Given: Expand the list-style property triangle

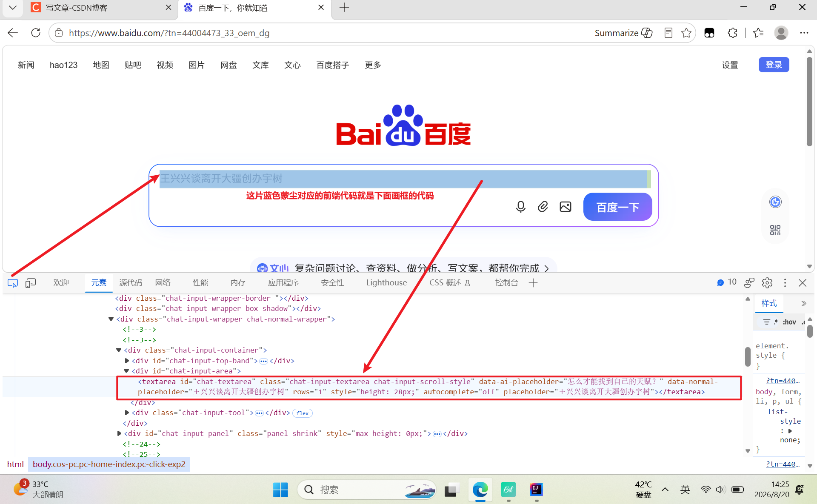Looking at the screenshot, I should 790,431.
